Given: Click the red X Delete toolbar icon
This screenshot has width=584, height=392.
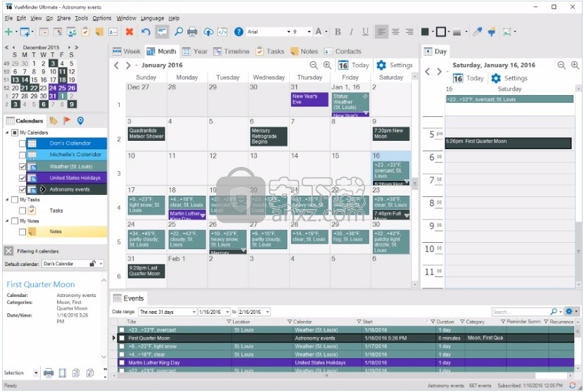Looking at the screenshot, I should pyautogui.click(x=129, y=32).
